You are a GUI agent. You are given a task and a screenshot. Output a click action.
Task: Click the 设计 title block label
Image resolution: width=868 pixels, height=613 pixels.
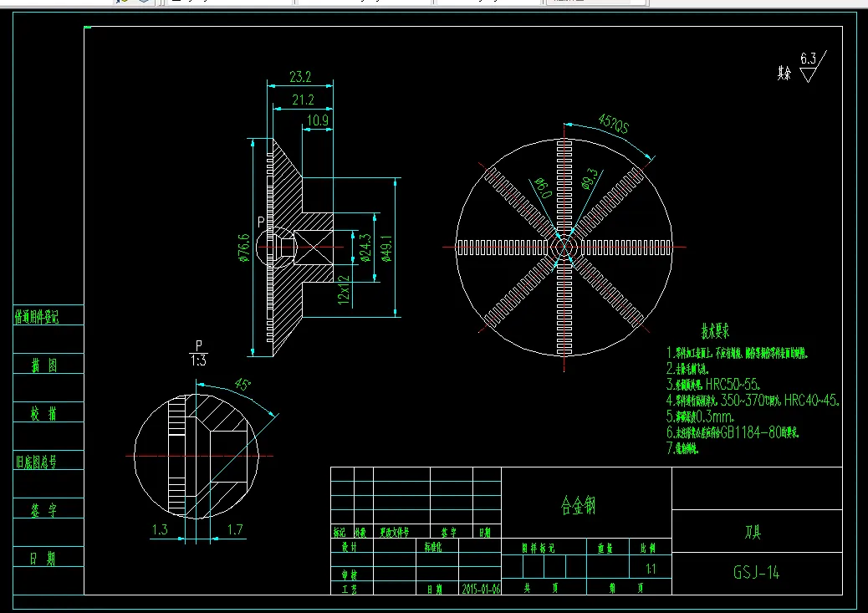[x=350, y=547]
